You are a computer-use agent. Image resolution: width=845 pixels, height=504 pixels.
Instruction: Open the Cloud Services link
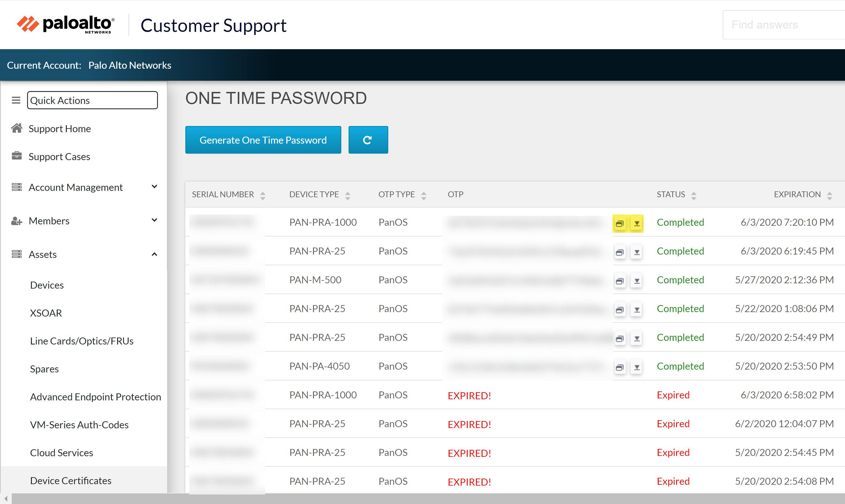point(61,452)
